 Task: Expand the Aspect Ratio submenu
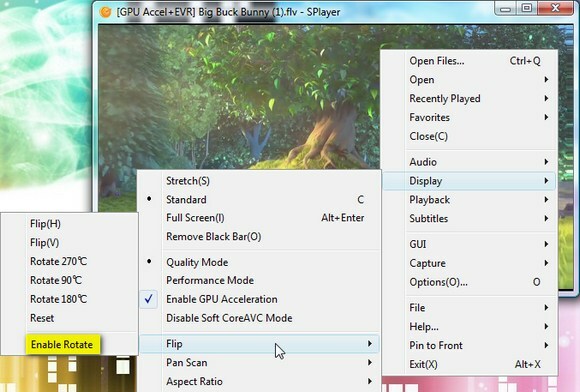[x=259, y=382]
